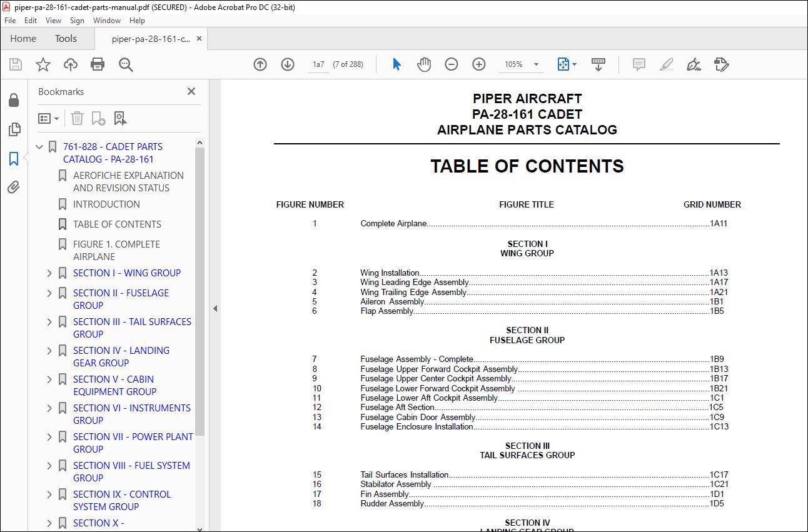Open SECTION VII - POWER PLANT GROUP bookmark
Viewport: 808px width, 532px height.
pyautogui.click(x=133, y=443)
